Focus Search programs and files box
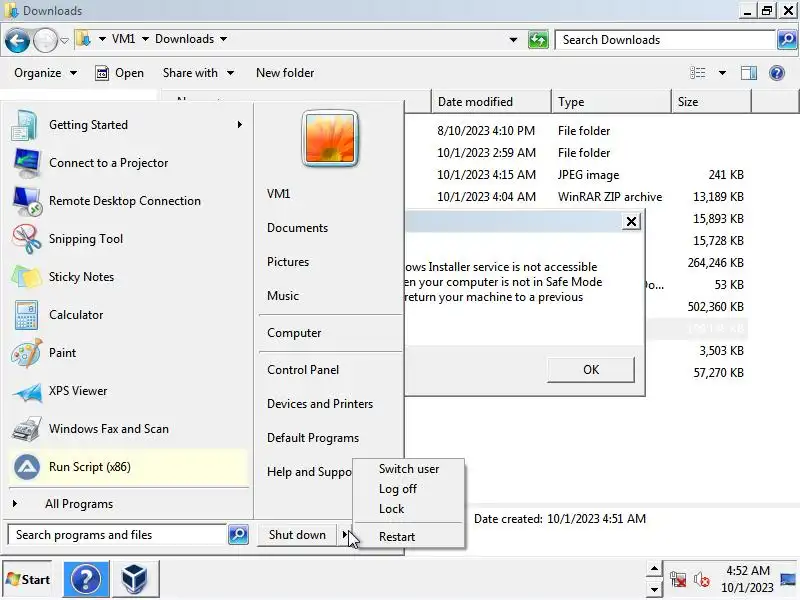The height and width of the screenshot is (600, 800). 118,535
